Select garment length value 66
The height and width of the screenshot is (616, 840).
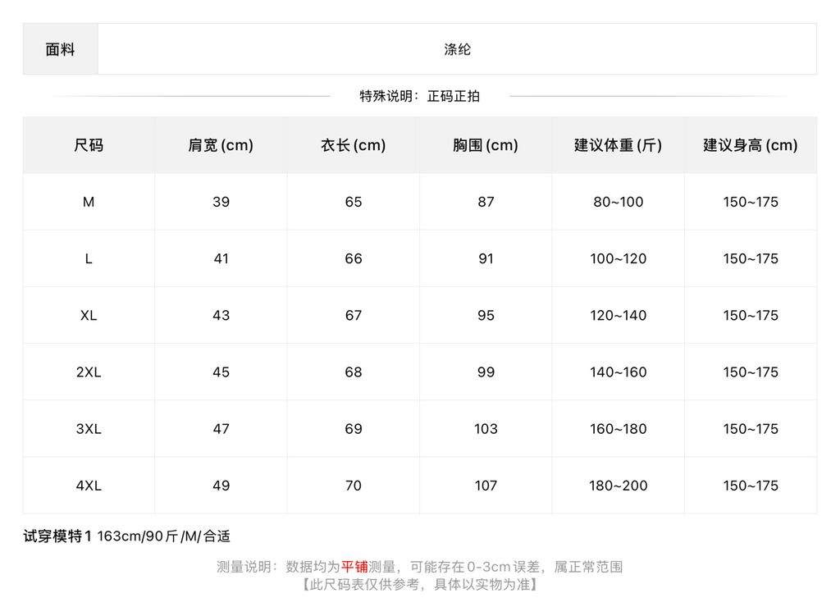pos(353,258)
